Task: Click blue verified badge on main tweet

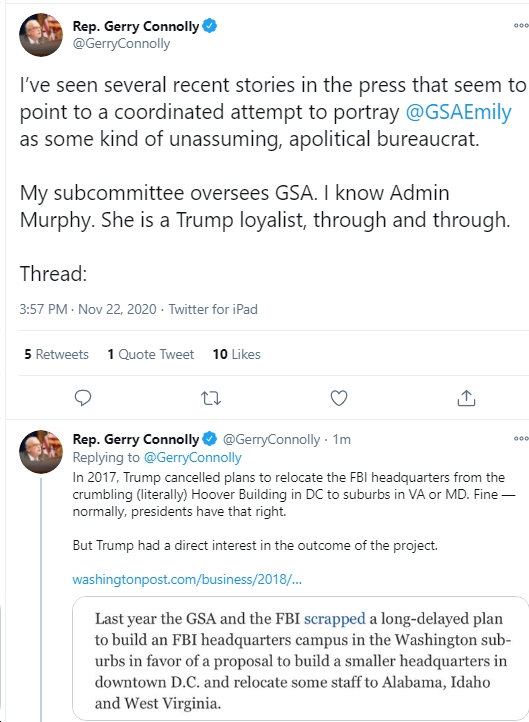Action: pyautogui.click(x=209, y=26)
